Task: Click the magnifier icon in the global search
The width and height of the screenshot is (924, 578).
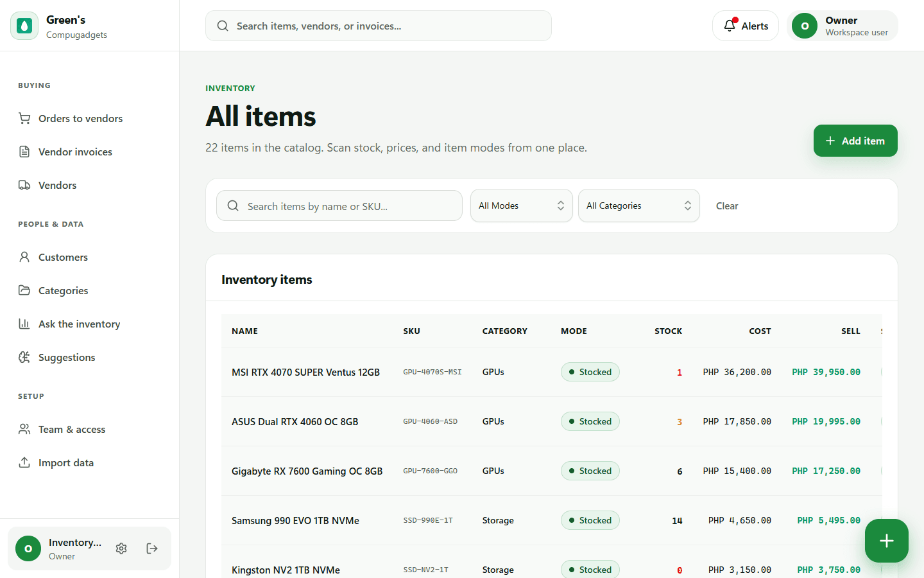Action: [223, 26]
